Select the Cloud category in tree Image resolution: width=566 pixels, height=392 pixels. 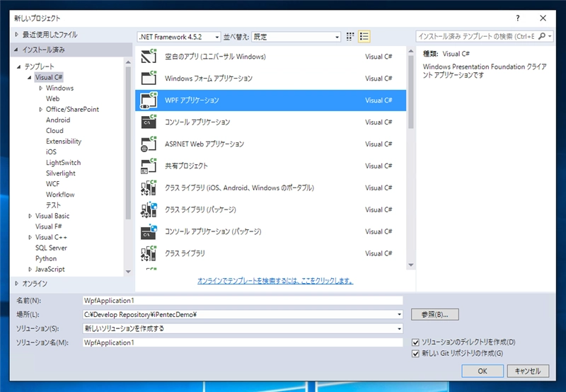54,131
